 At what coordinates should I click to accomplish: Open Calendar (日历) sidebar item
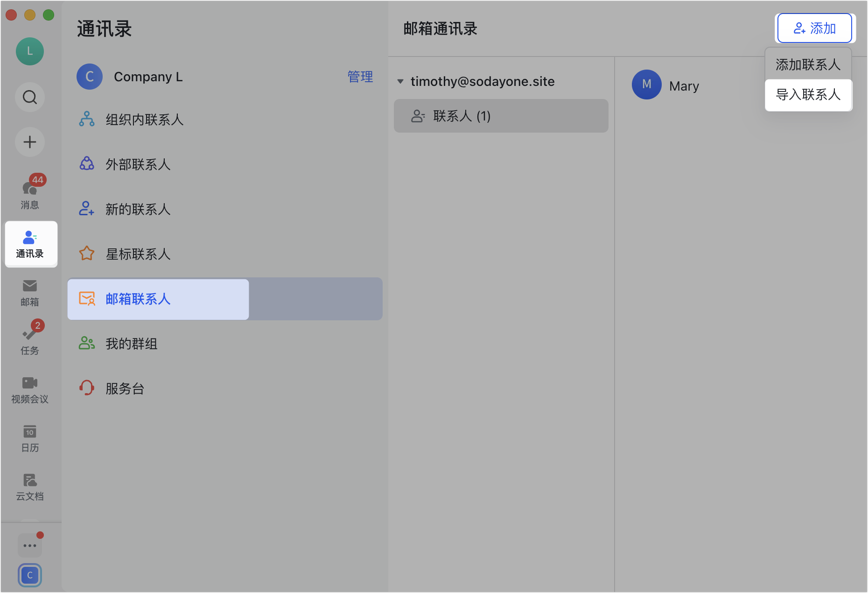click(x=30, y=439)
